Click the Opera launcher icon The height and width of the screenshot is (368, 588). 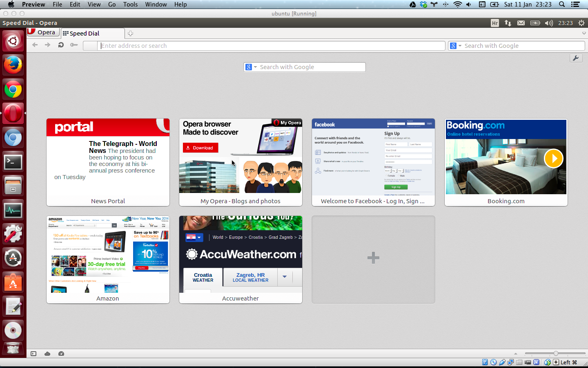click(x=13, y=113)
